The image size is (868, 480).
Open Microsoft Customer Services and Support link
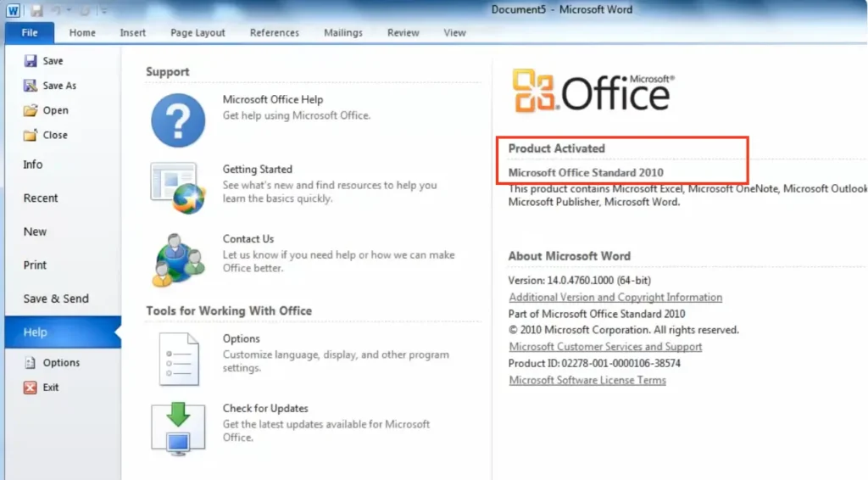click(x=605, y=347)
